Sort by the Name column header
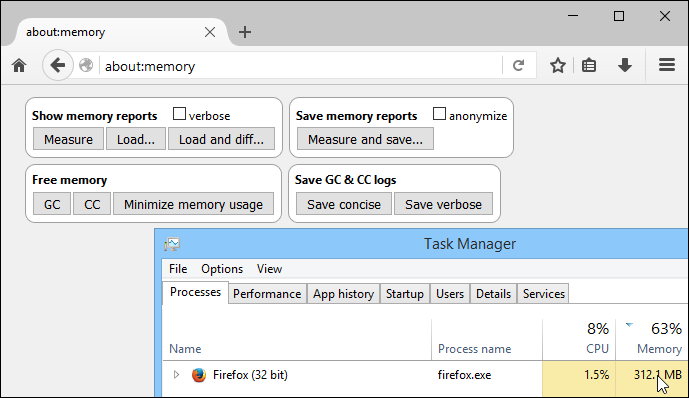689x398 pixels. 297,340
